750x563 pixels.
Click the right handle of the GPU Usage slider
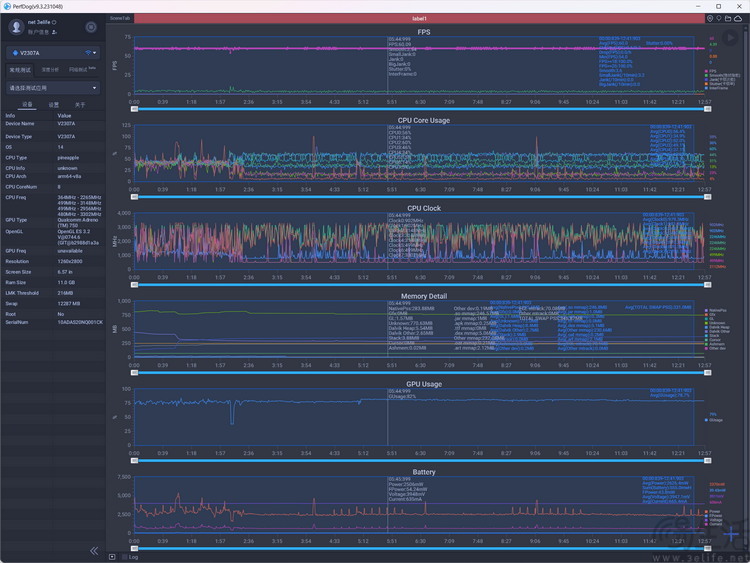coord(707,461)
